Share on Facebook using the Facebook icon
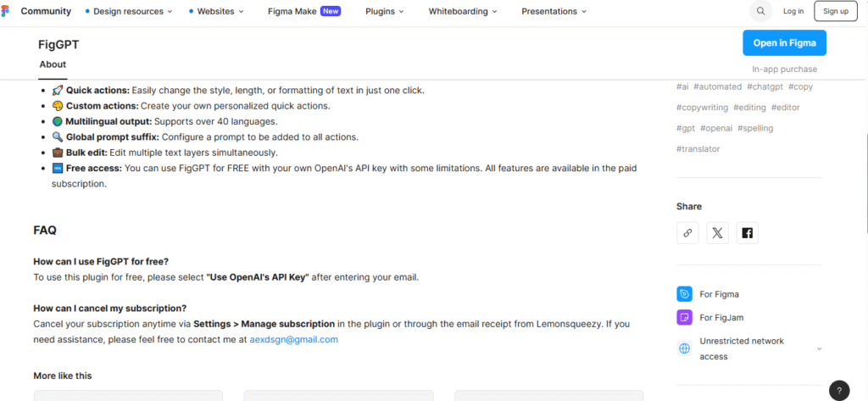The height and width of the screenshot is (401, 868). coord(748,233)
